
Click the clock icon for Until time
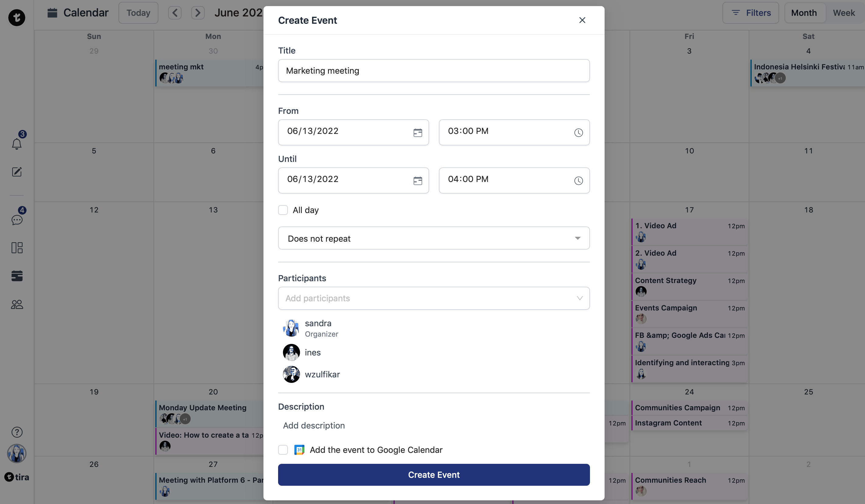point(578,181)
